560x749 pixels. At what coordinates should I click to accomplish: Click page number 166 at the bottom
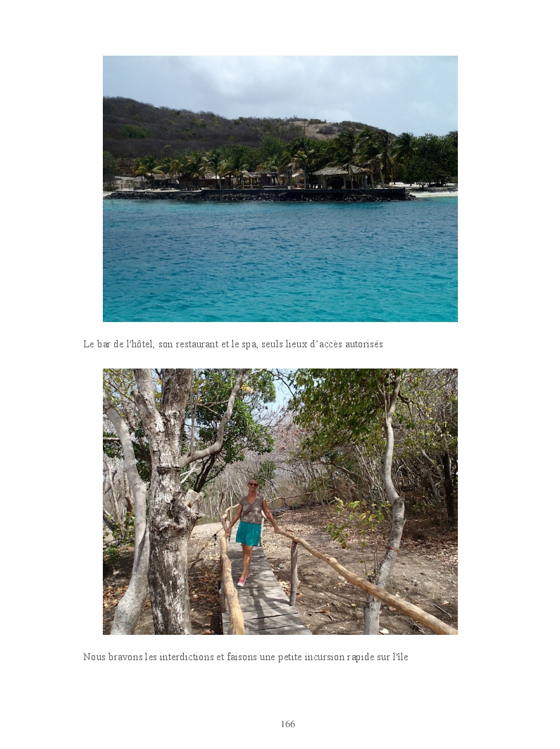[x=287, y=724]
